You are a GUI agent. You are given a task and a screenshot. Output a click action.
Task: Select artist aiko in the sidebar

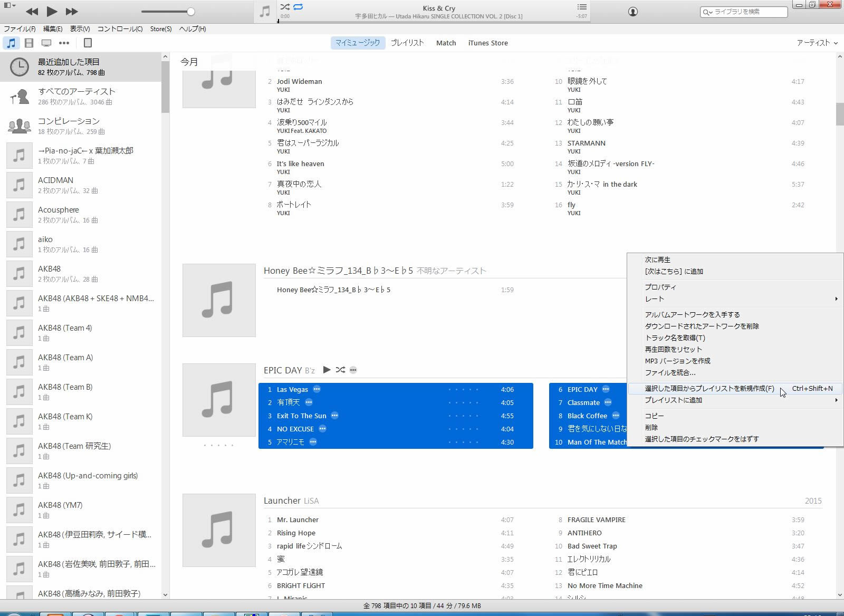click(80, 244)
